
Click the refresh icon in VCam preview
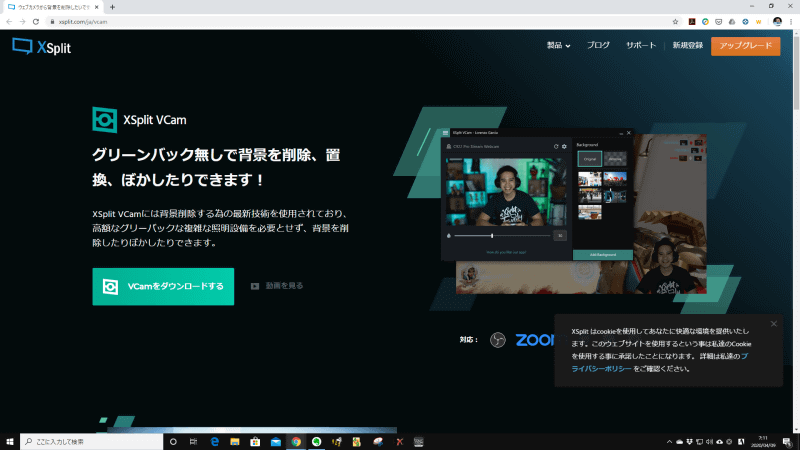(556, 146)
